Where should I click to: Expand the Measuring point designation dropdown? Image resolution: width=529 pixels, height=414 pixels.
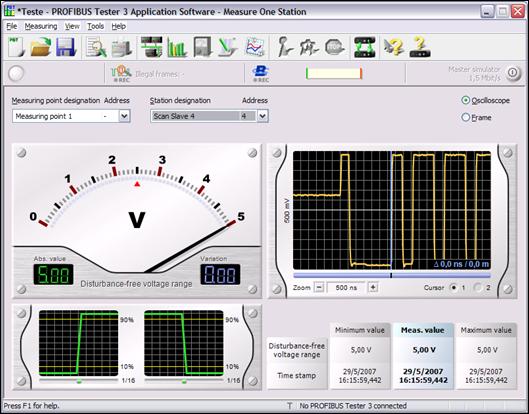(x=124, y=116)
